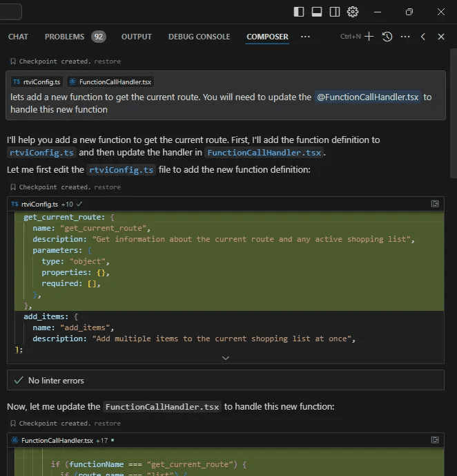
Task: Toggle the primary sidebar layout icon
Action: point(299,12)
